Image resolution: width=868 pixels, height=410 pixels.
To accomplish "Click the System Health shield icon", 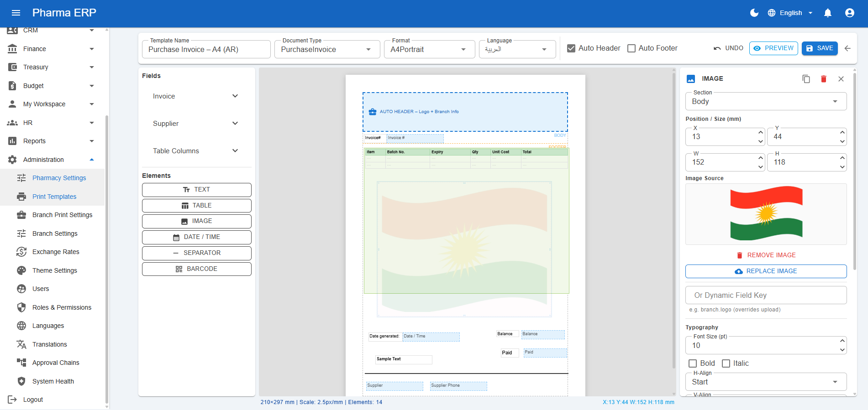I will pos(21,381).
